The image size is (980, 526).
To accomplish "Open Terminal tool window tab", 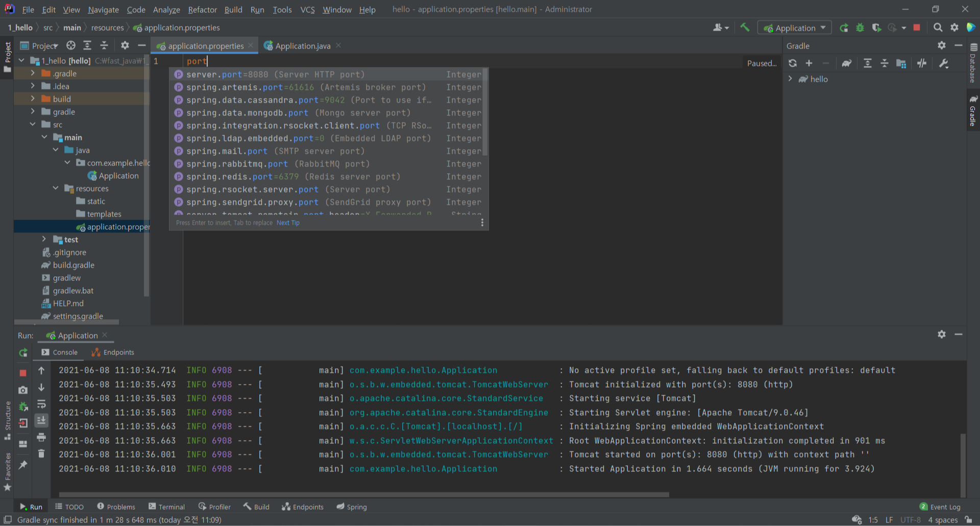I will [x=166, y=507].
